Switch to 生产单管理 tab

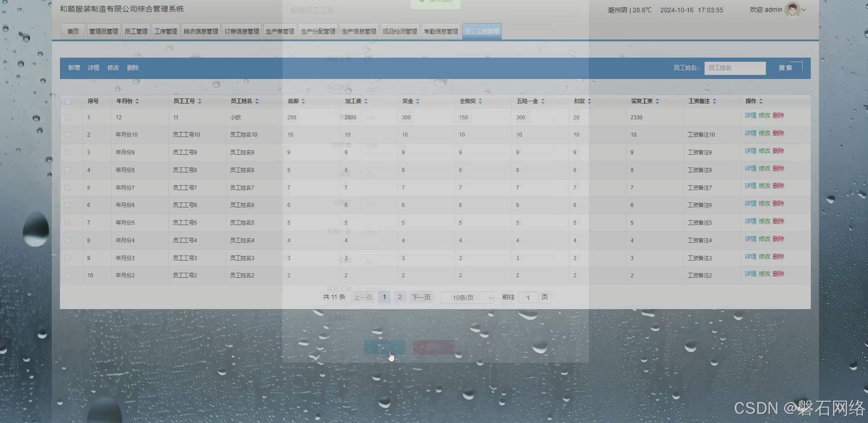pos(280,31)
